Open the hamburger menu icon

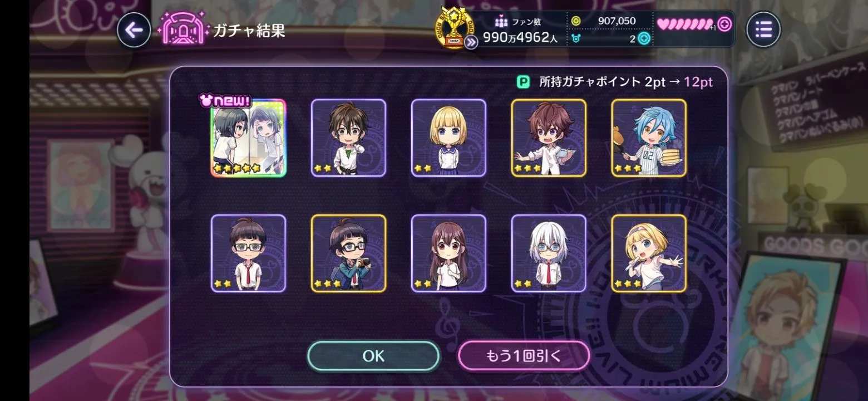point(763,30)
